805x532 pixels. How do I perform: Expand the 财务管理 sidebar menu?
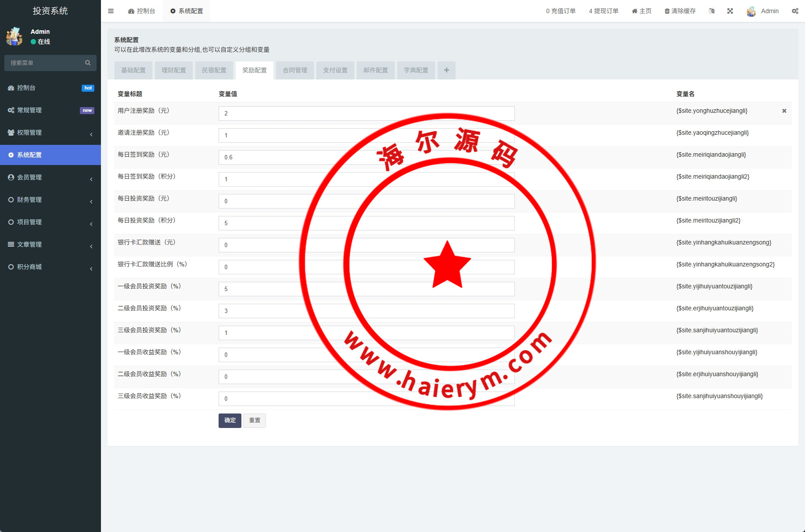(x=50, y=200)
